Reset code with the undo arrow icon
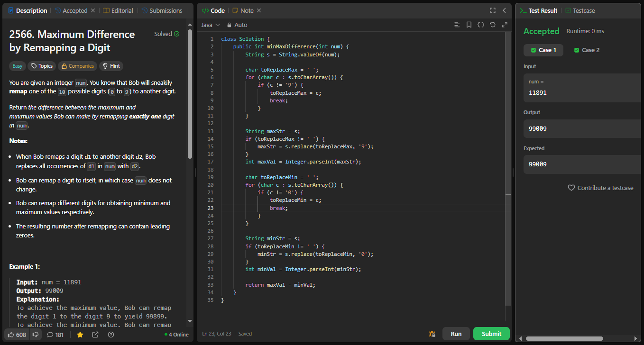Image resolution: width=644 pixels, height=345 pixels. pos(492,25)
